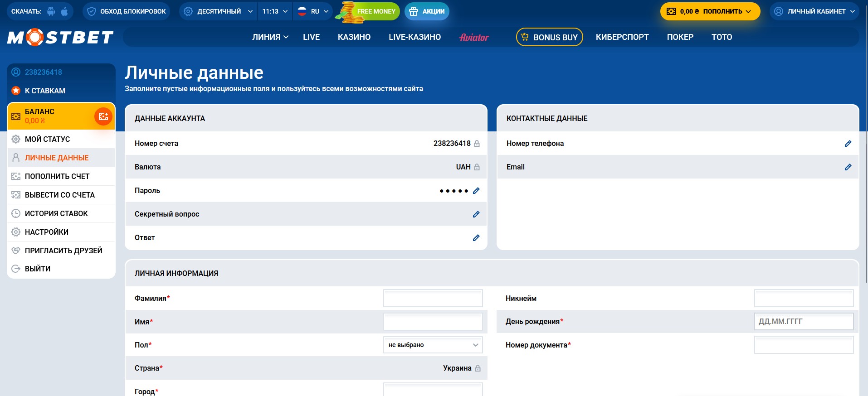Go to the Mostbet logo home page

(x=60, y=37)
